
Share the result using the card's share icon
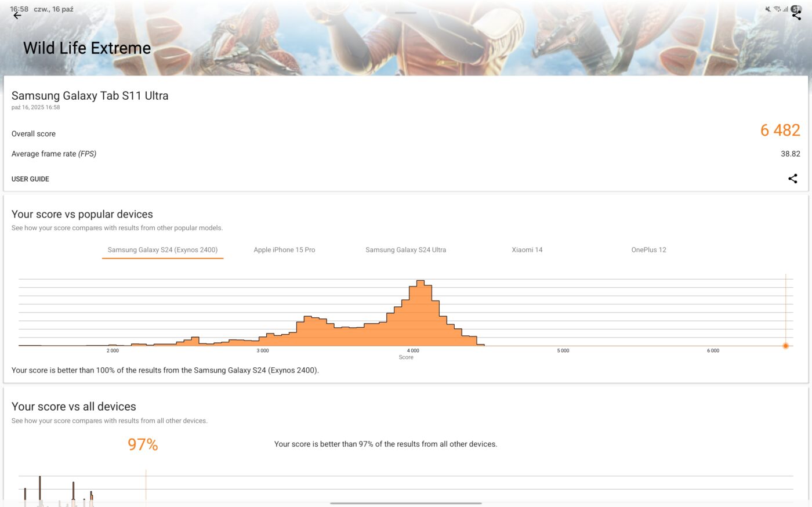coord(792,179)
